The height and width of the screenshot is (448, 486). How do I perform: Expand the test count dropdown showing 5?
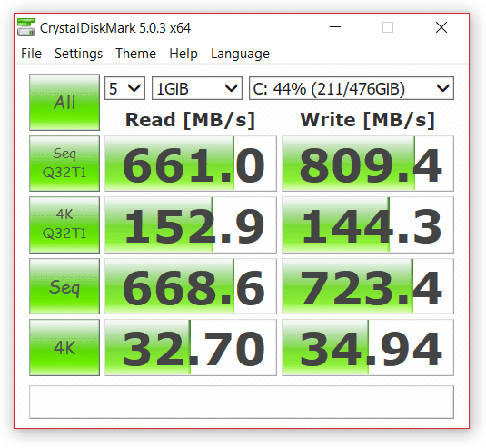click(124, 88)
